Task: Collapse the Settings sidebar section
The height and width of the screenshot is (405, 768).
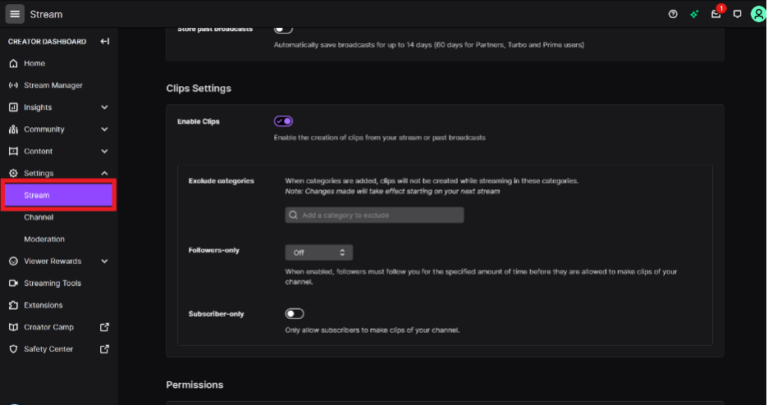Action: (104, 173)
